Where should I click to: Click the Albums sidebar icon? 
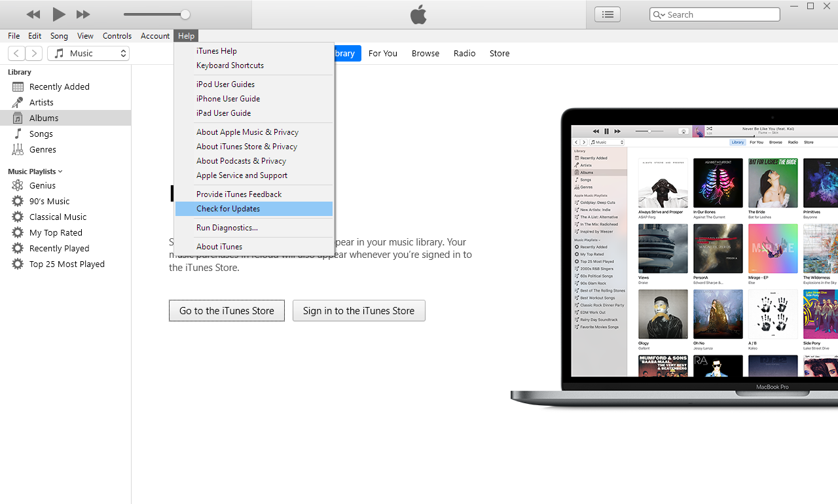click(18, 118)
